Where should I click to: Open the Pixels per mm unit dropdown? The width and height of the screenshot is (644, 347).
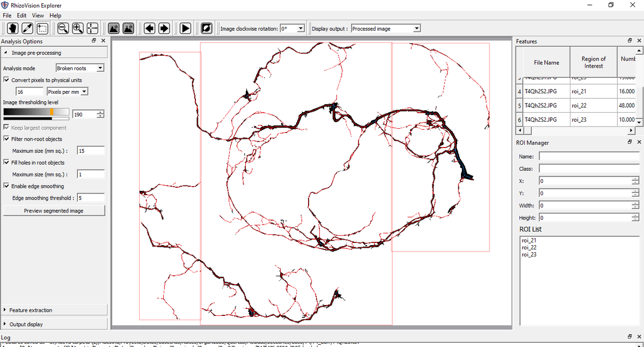point(68,92)
